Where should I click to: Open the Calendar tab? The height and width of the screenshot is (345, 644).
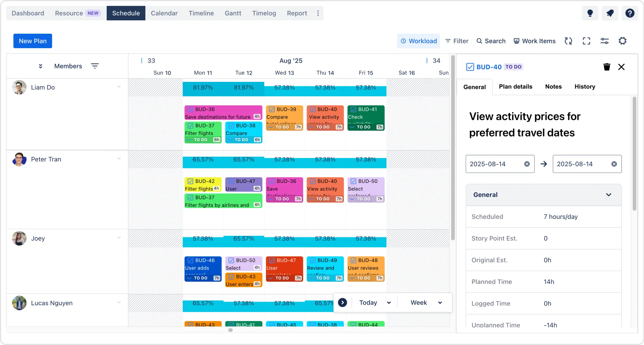click(164, 13)
